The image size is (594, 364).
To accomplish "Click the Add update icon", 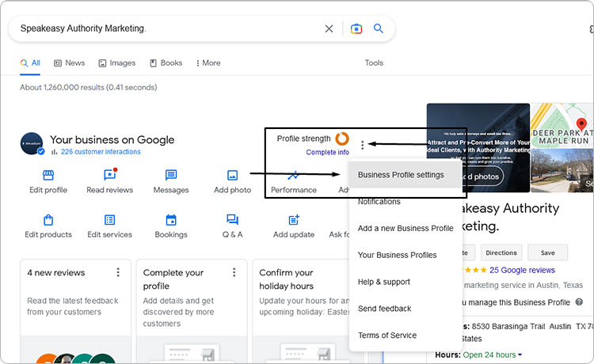I will [294, 219].
